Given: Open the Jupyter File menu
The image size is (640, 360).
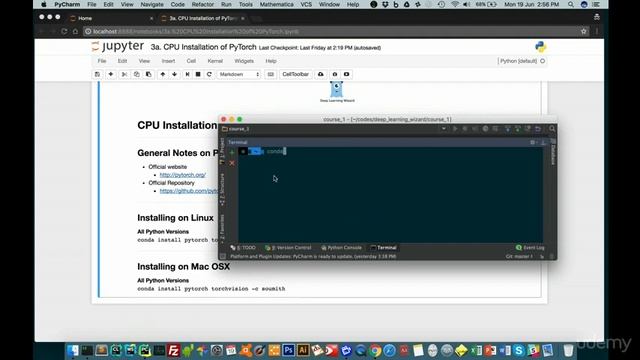Looking at the screenshot, I should click(102, 61).
